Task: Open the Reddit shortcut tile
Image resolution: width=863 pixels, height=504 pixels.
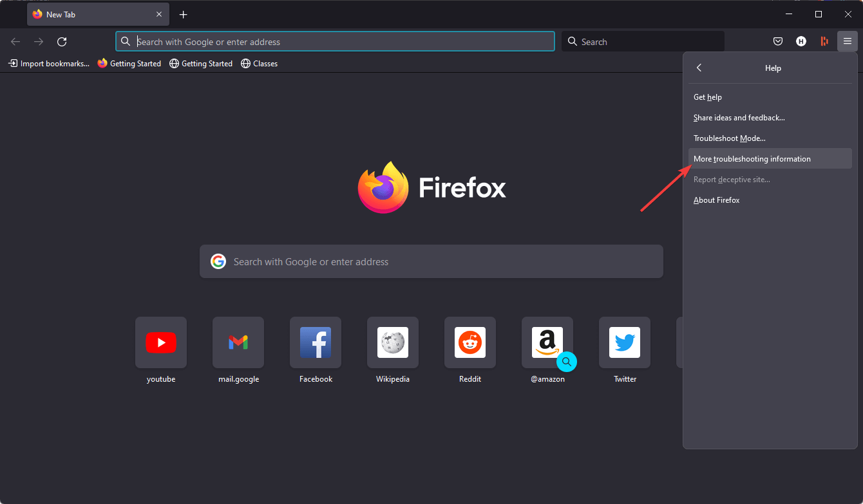Action: pyautogui.click(x=469, y=342)
